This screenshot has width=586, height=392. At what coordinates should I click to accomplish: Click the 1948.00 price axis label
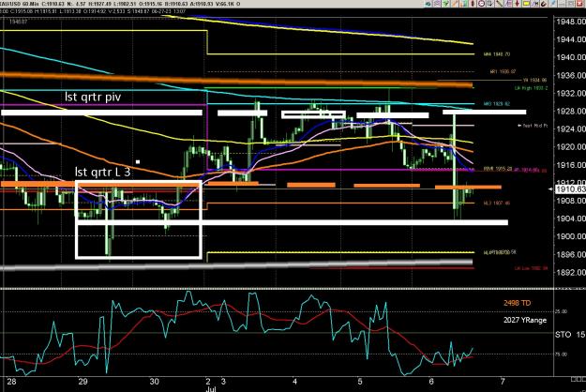(571, 22)
